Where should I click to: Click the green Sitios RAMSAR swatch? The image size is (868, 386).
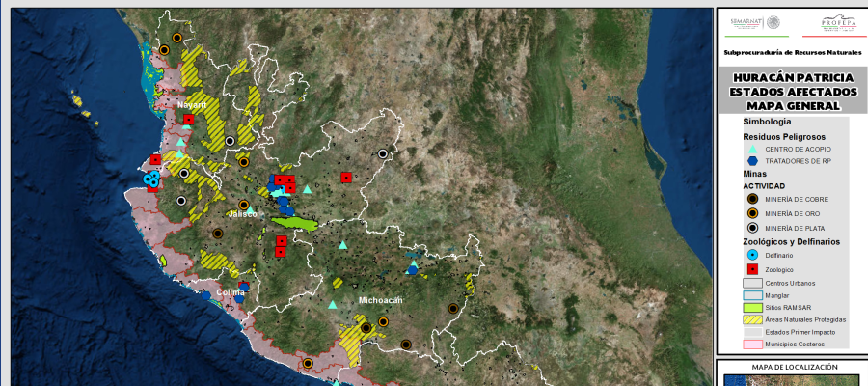(752, 307)
